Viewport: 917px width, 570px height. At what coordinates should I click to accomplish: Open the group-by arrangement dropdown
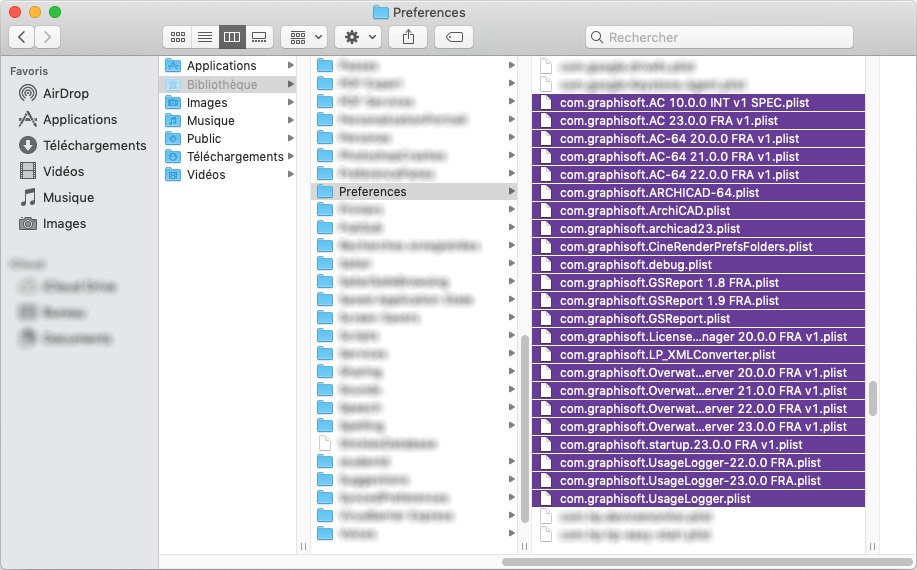pos(304,37)
